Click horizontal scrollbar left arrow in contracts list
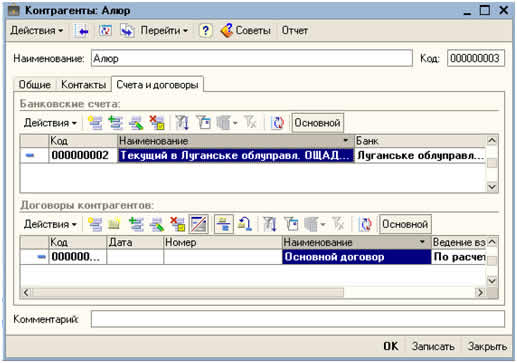The width and height of the screenshot is (517, 363). pyautogui.click(x=27, y=292)
